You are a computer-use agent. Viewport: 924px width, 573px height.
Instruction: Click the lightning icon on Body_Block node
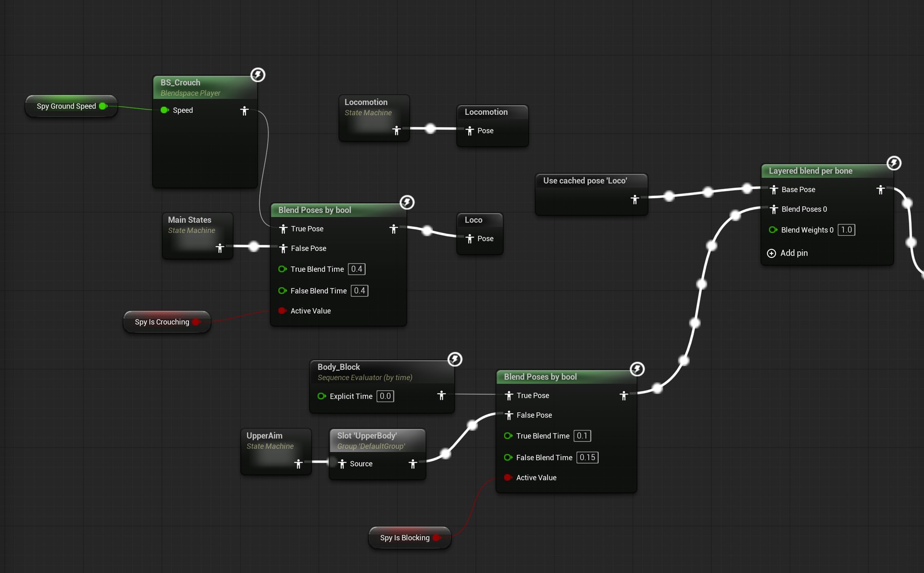pos(455,359)
